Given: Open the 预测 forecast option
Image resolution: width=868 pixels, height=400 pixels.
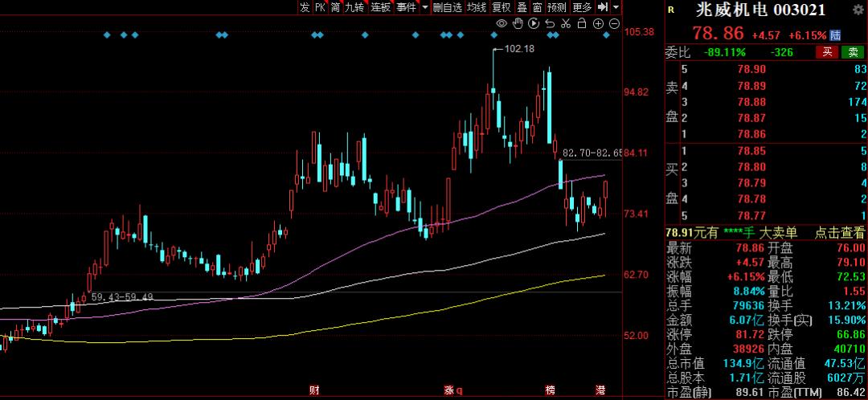Looking at the screenshot, I should click(557, 7).
